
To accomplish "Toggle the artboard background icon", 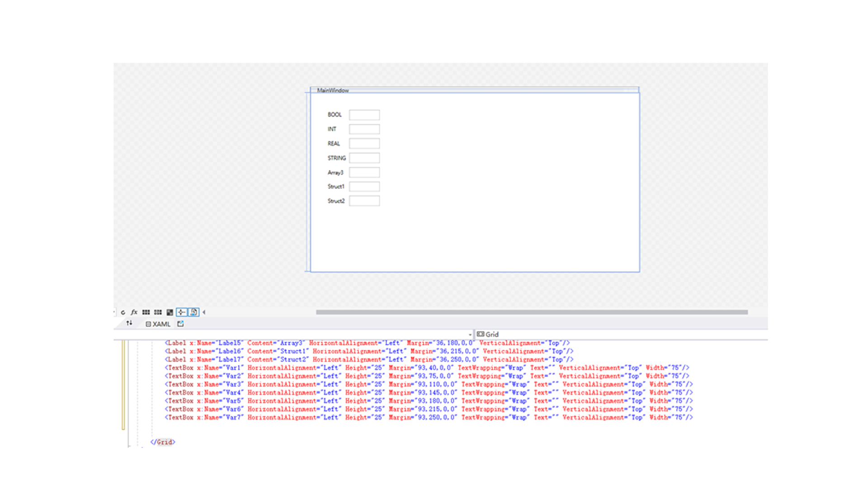I will click(170, 312).
